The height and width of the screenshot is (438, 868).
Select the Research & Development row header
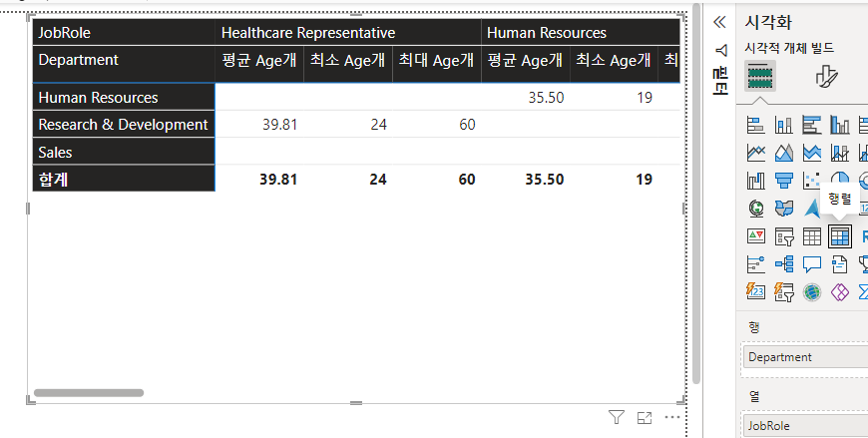click(x=123, y=125)
